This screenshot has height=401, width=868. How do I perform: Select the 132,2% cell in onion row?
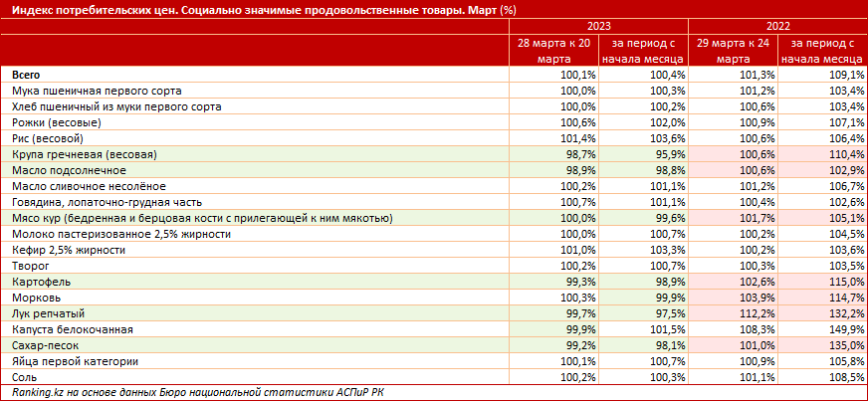(842, 313)
